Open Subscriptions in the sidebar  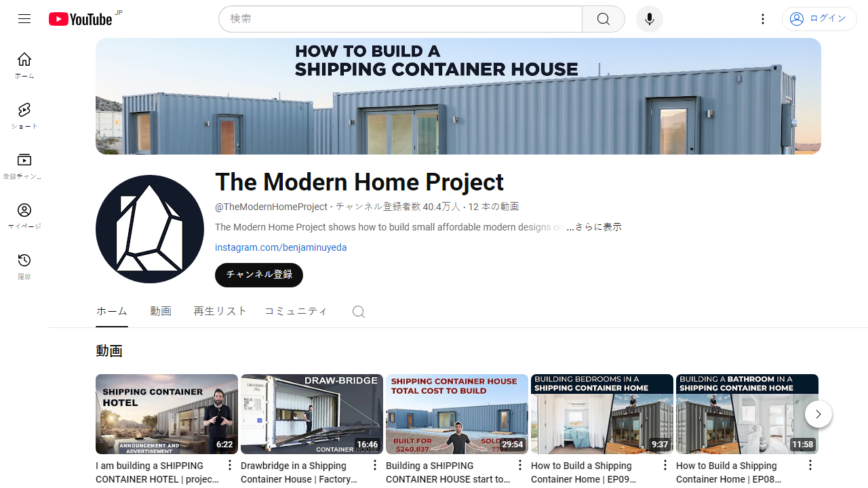click(x=24, y=166)
